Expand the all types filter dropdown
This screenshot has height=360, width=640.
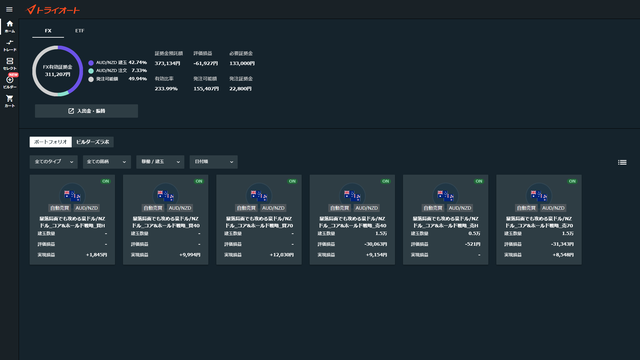tap(53, 162)
